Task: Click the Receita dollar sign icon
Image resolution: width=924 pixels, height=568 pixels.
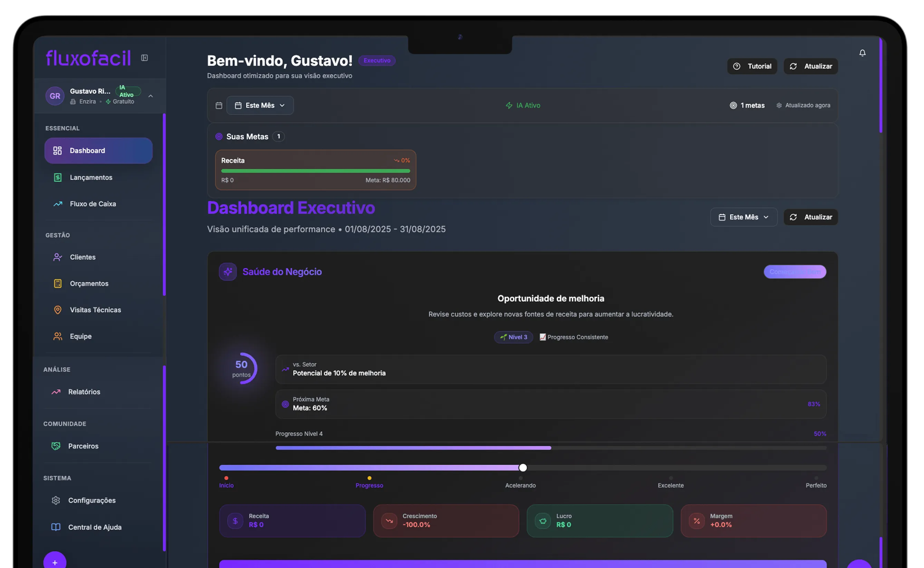Action: click(235, 521)
